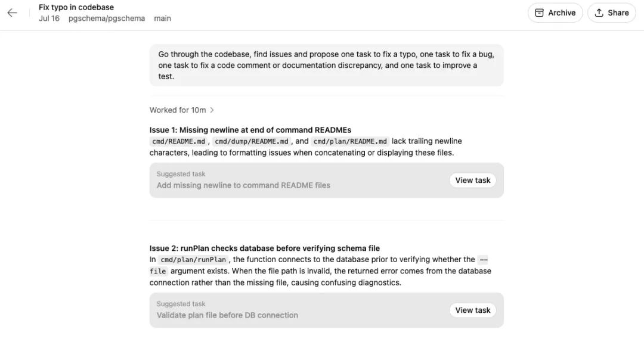This screenshot has height=345, width=644.
Task: Click the 'Fix typo in codebase' title
Action: pyautogui.click(x=76, y=7)
